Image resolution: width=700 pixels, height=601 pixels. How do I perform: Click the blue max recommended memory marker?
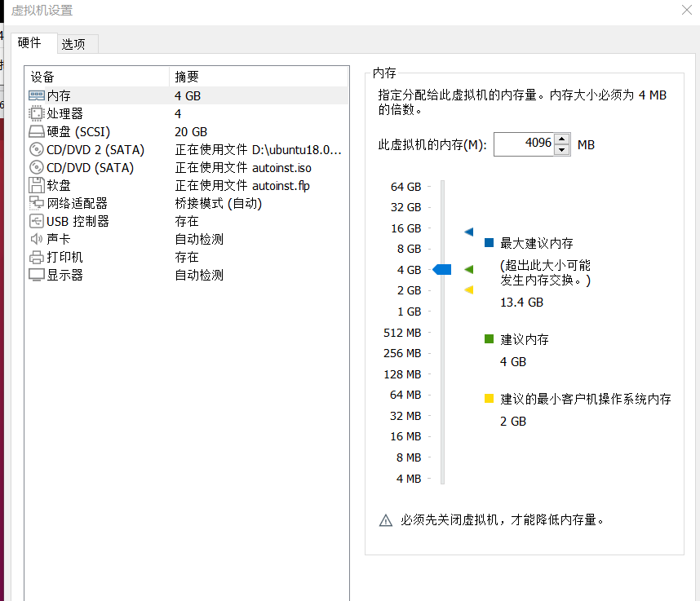[x=469, y=232]
